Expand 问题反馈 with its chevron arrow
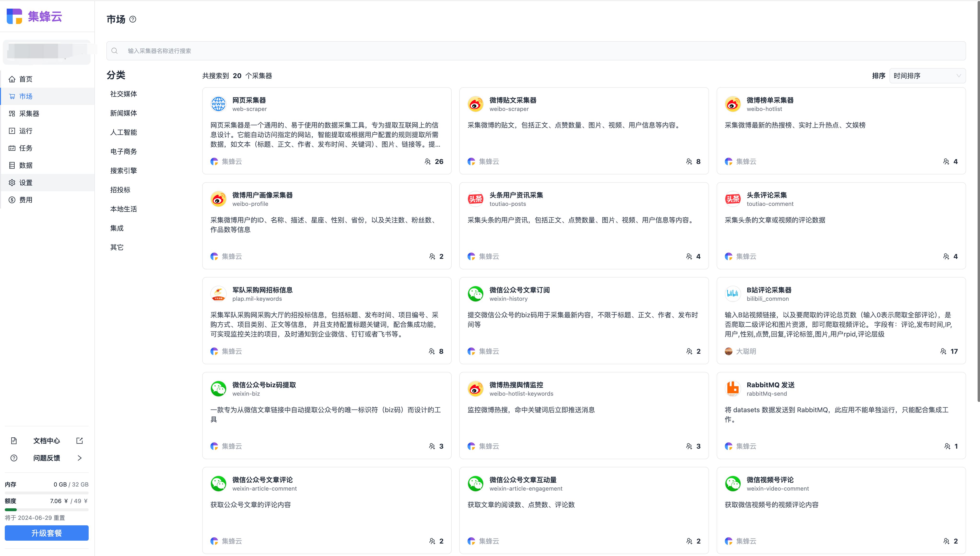This screenshot has height=556, width=980. (x=79, y=458)
